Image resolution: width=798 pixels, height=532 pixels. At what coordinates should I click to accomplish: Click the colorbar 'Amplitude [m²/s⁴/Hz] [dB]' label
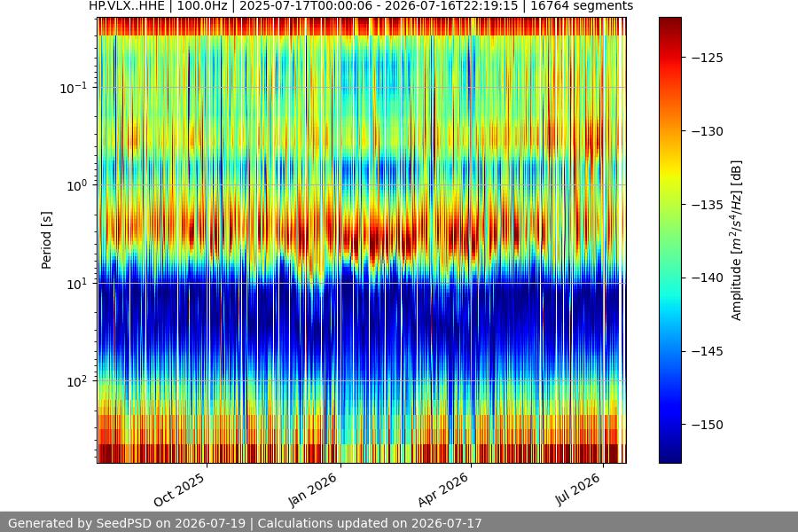[737, 240]
